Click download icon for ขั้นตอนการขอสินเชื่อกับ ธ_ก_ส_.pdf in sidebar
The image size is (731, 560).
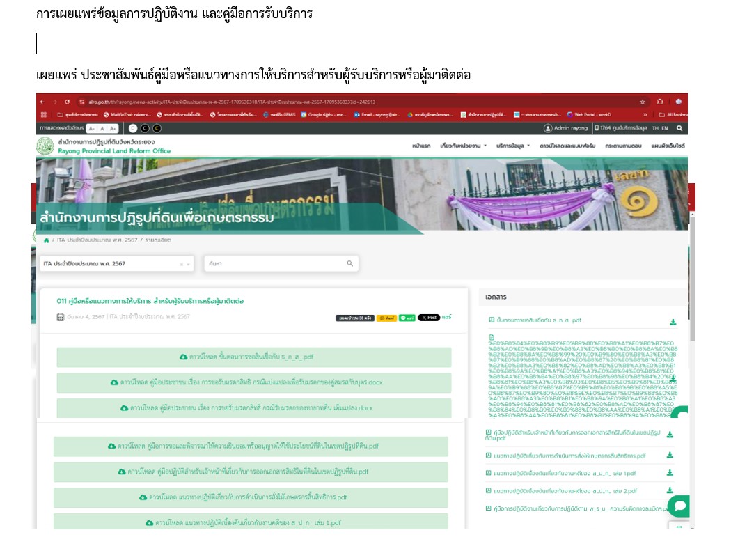[x=673, y=322]
